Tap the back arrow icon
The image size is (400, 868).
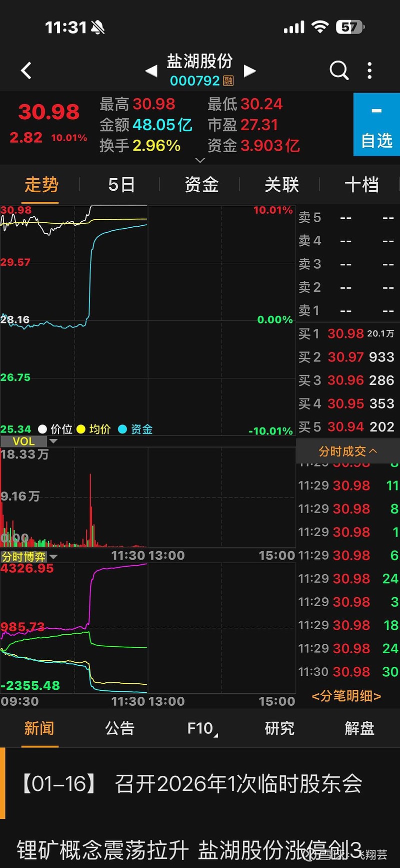(26, 71)
